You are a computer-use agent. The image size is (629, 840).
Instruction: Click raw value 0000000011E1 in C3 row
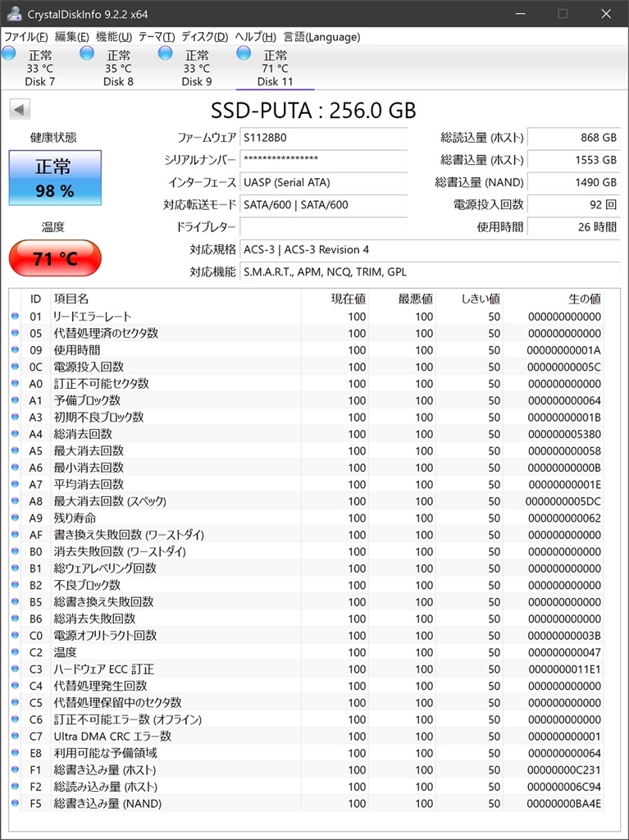(565, 669)
